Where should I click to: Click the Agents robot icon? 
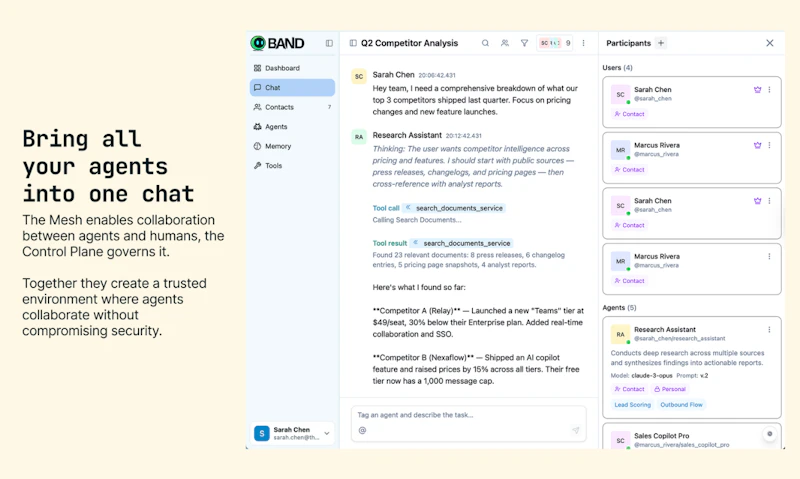tap(257, 127)
